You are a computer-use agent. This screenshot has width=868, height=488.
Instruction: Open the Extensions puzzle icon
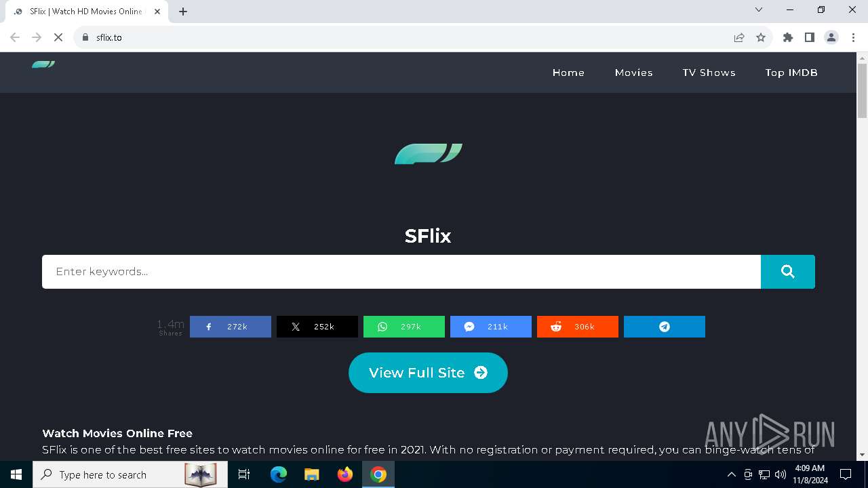tap(788, 37)
